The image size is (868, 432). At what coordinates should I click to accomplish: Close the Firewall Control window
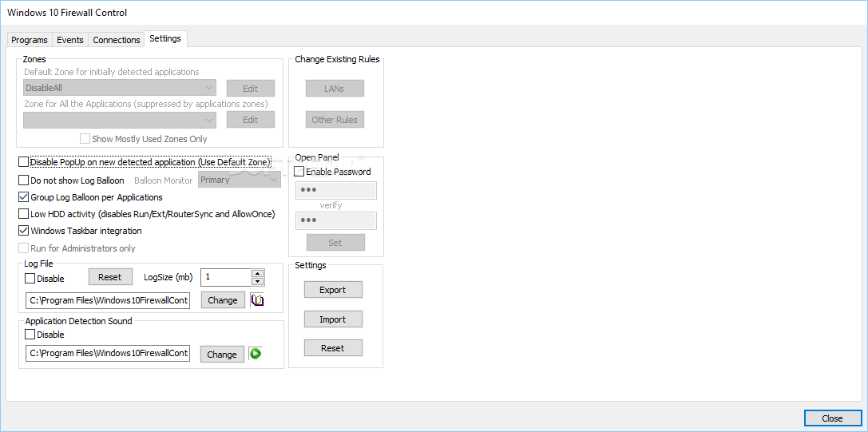(x=832, y=418)
